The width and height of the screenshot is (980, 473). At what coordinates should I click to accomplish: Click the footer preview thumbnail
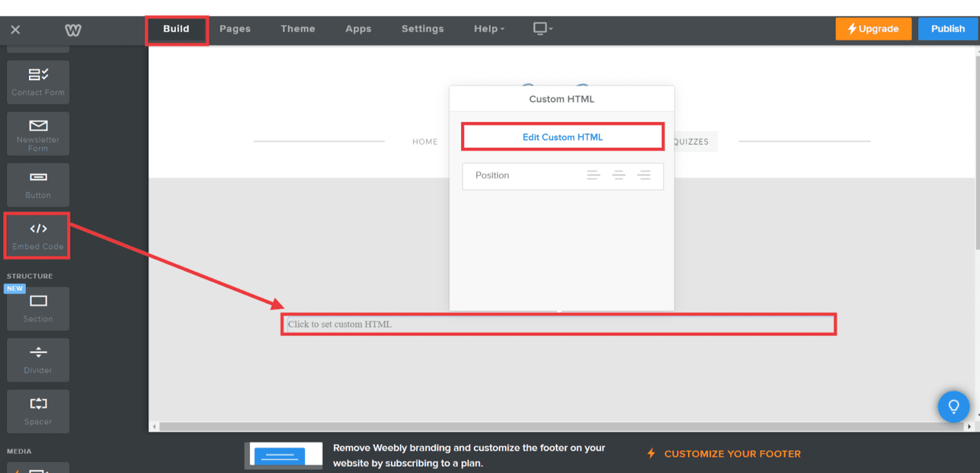tap(284, 456)
